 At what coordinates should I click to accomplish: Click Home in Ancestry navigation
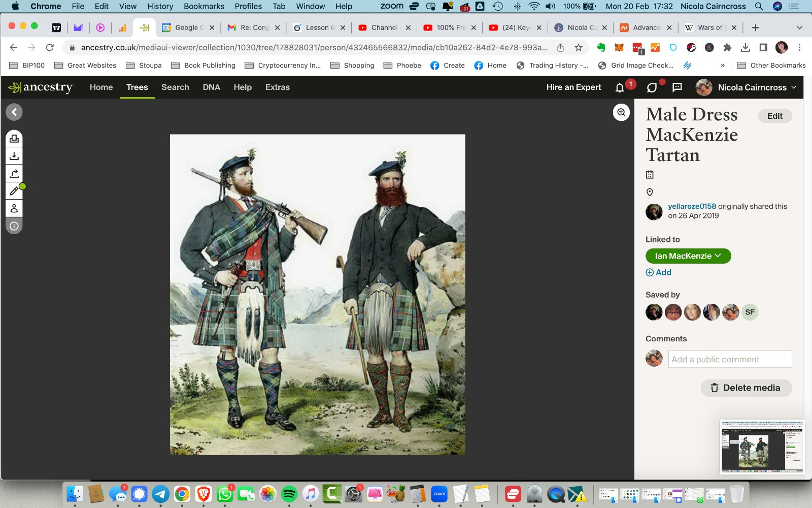coord(101,87)
